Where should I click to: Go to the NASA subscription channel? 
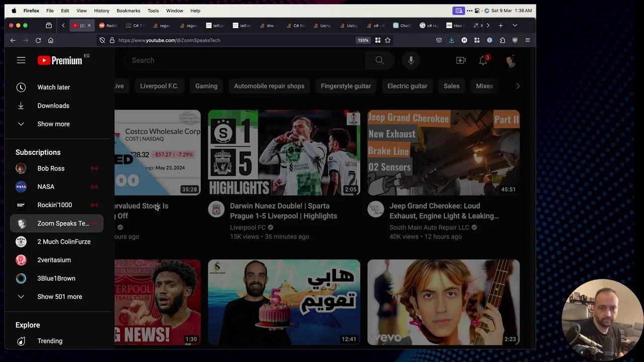coord(46,187)
